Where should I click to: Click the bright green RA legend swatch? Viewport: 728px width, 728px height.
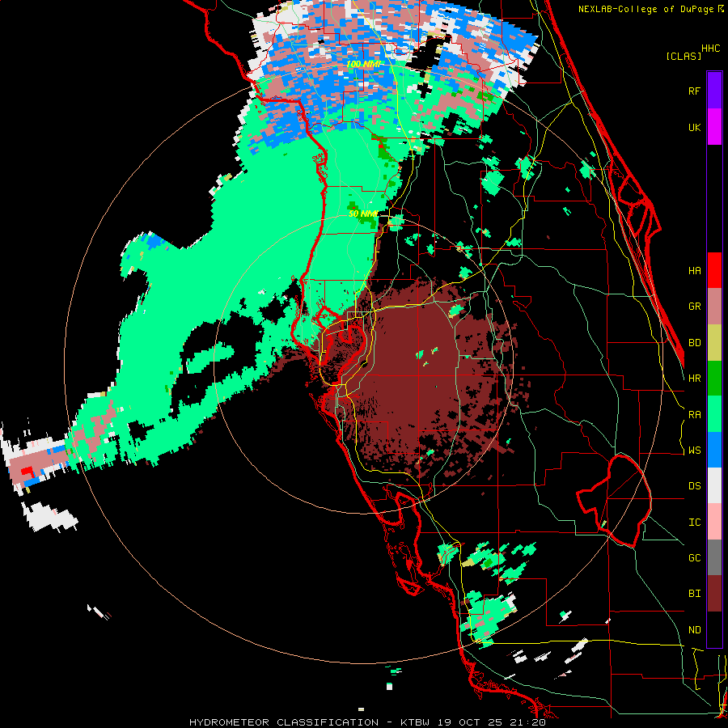[714, 414]
